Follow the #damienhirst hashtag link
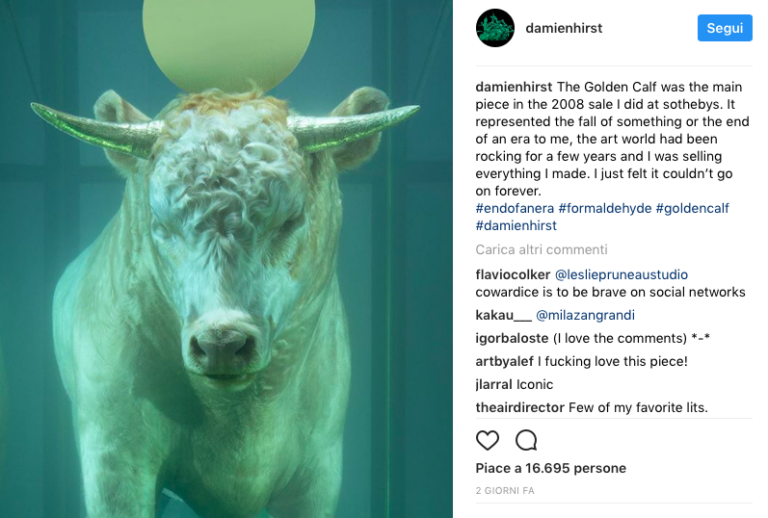The width and height of the screenshot is (768, 518). [516, 226]
